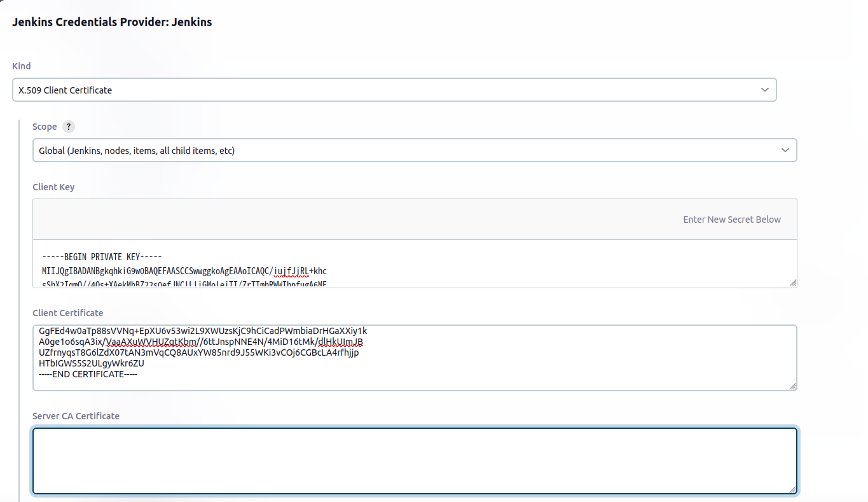
Task: Click the 'Enter New Secret Below' text
Action: click(x=732, y=219)
